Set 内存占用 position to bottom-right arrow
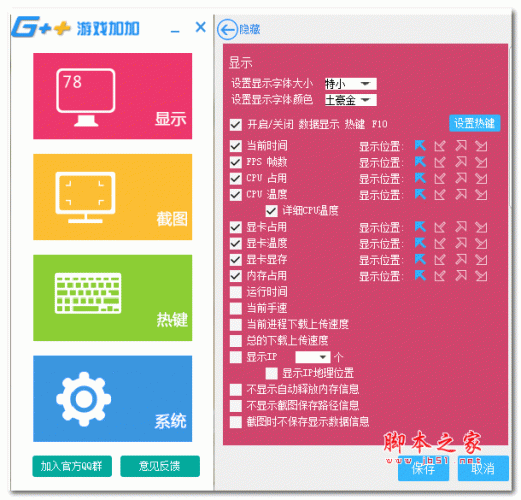This screenshot has width=521, height=500. (x=481, y=276)
